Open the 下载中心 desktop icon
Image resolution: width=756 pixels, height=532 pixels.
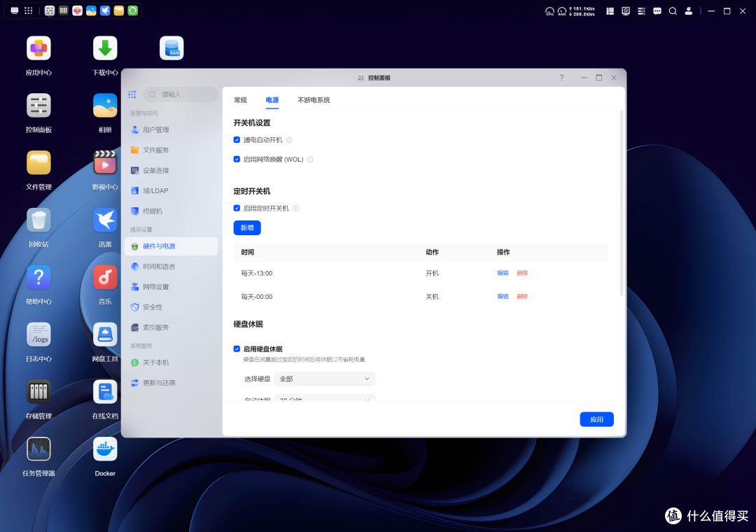(x=105, y=48)
